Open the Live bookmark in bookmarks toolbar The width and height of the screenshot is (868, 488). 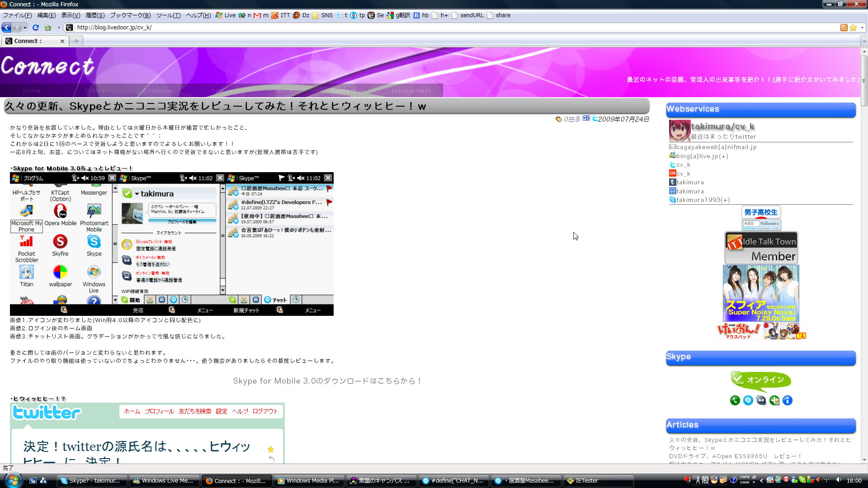point(226,15)
